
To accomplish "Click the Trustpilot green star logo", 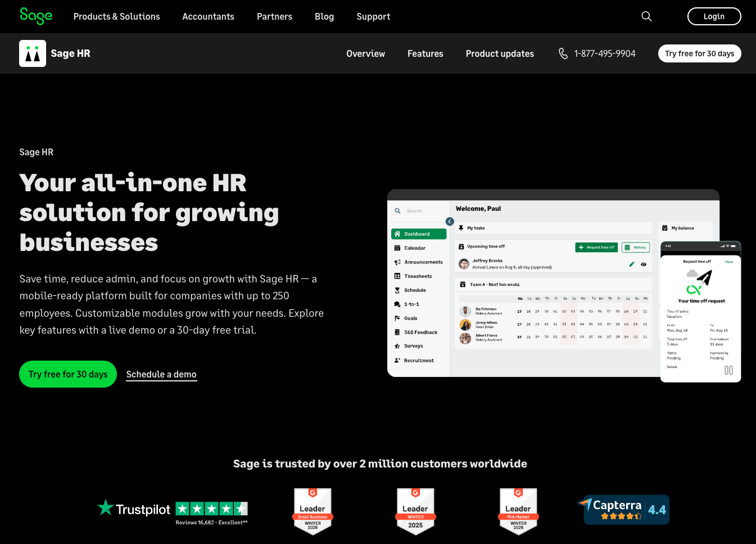I will pos(105,507).
